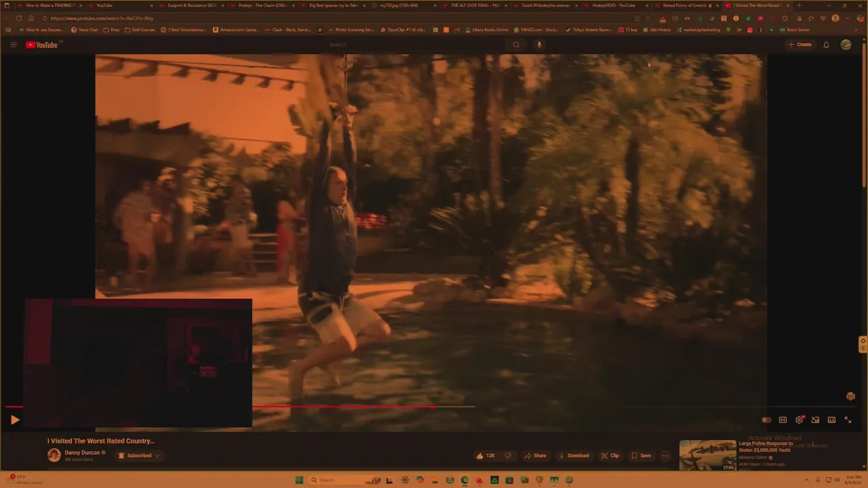Dislike this video
868x488 pixels.
click(x=508, y=455)
